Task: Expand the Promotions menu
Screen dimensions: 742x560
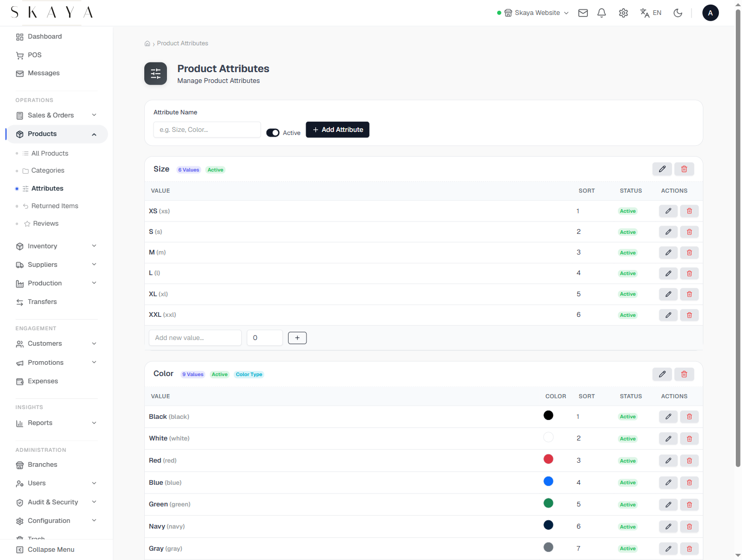Action: click(57, 363)
